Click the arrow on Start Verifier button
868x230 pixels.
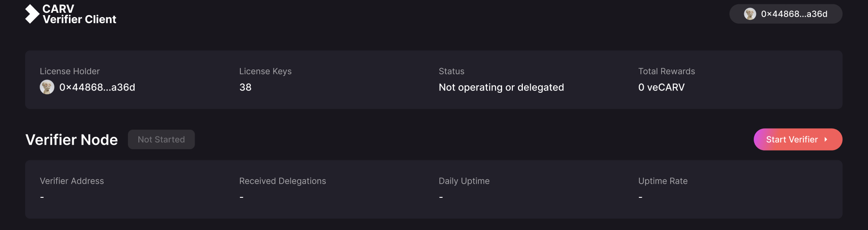[826, 140]
